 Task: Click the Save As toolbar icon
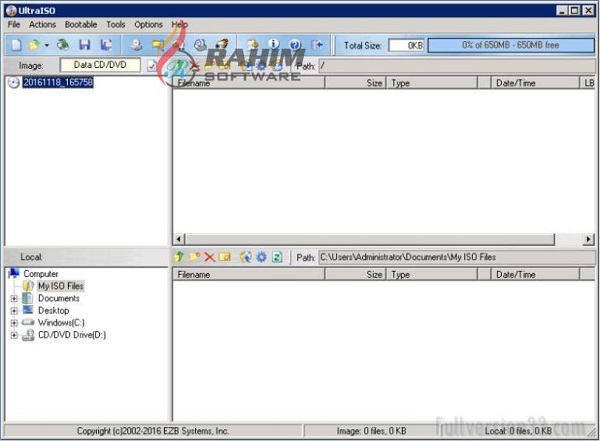pyautogui.click(x=106, y=45)
